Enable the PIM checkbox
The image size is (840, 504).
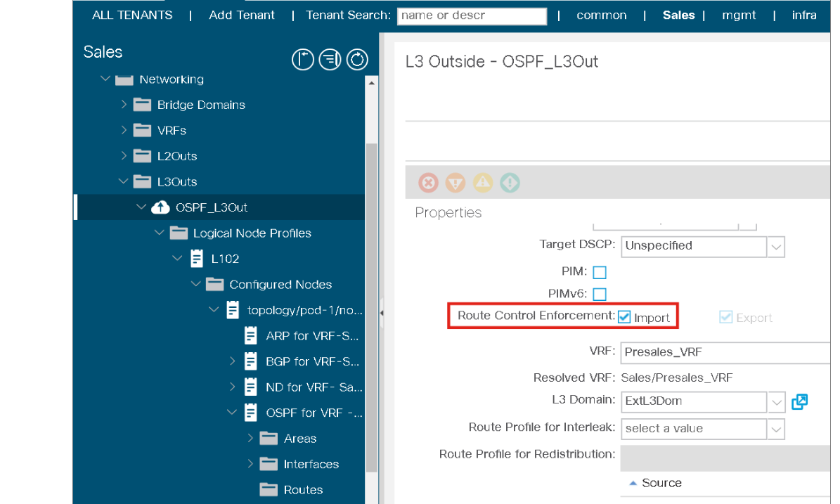click(x=600, y=272)
